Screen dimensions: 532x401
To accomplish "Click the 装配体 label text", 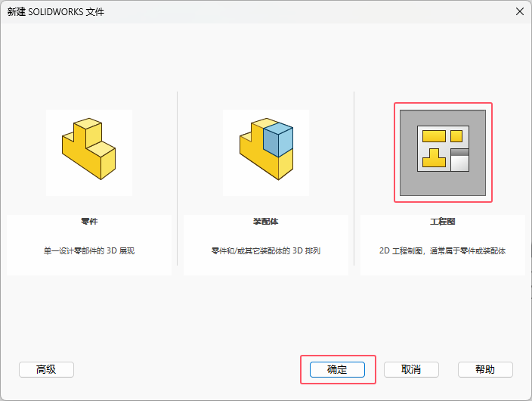I will [266, 222].
